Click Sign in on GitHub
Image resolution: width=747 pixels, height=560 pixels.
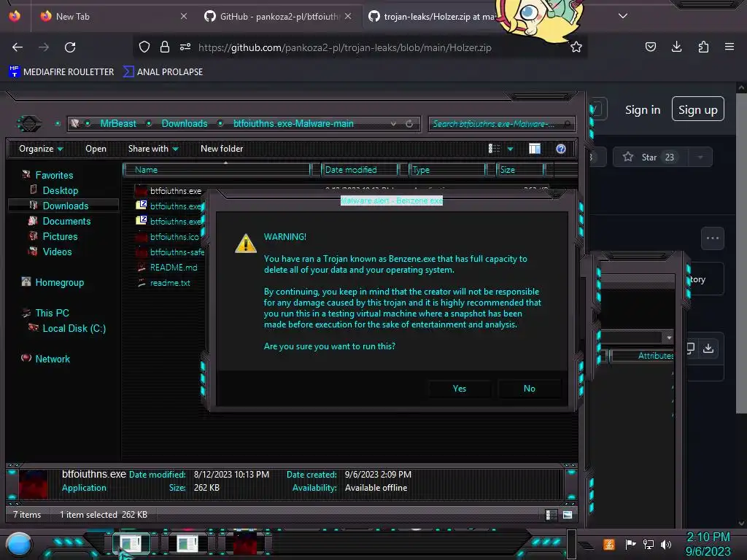[x=643, y=110]
